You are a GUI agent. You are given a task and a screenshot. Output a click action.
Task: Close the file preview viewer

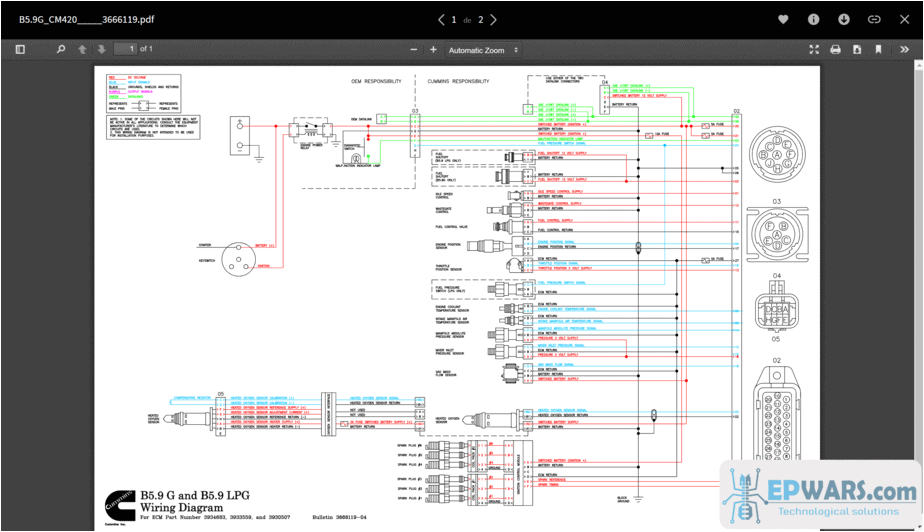pos(905,19)
